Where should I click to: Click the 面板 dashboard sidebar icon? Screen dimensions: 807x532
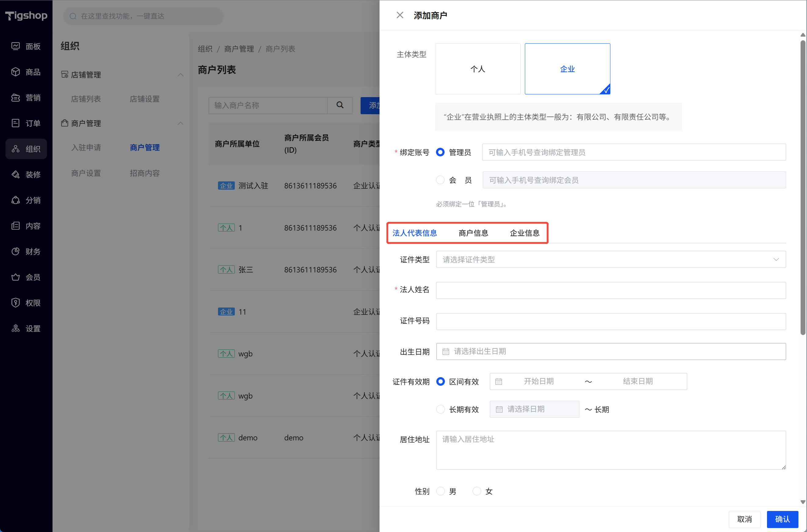click(x=16, y=46)
